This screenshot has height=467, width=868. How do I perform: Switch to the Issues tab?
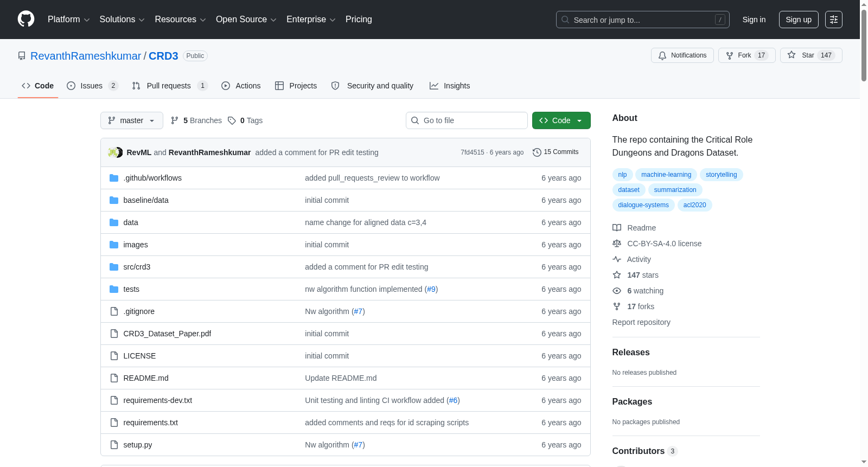tap(92, 86)
